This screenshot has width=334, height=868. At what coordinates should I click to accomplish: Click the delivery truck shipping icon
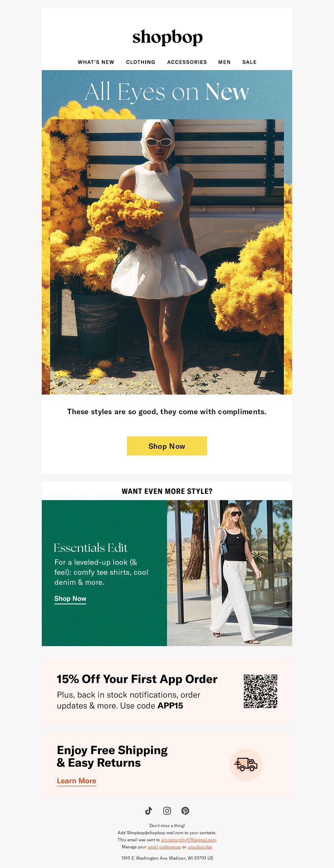246,765
